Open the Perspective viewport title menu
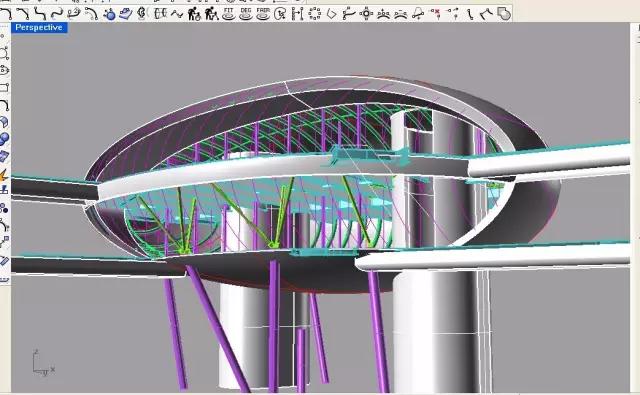Viewport: 640px width, 395px height. coord(39,28)
